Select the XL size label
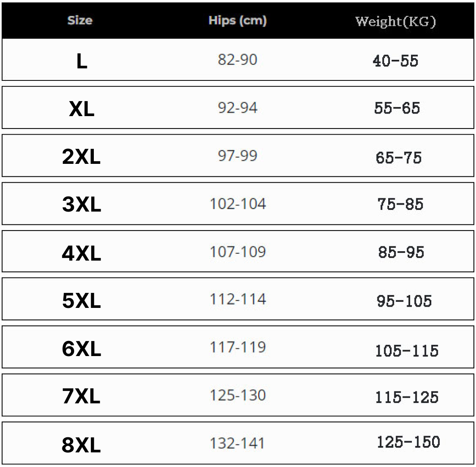The image size is (476, 467). click(x=82, y=109)
